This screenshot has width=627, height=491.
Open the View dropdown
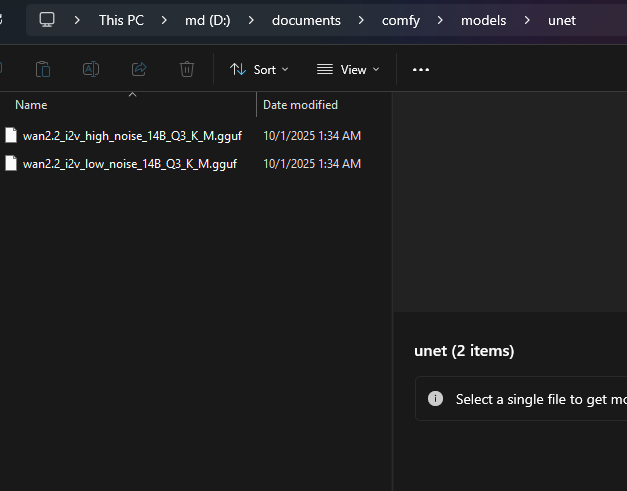[x=348, y=69]
